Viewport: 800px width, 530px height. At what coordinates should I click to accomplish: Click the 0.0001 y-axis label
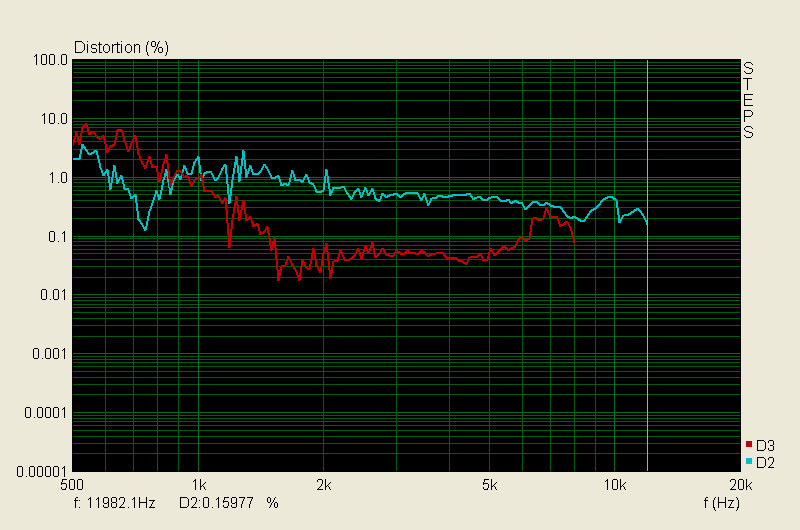point(46,412)
